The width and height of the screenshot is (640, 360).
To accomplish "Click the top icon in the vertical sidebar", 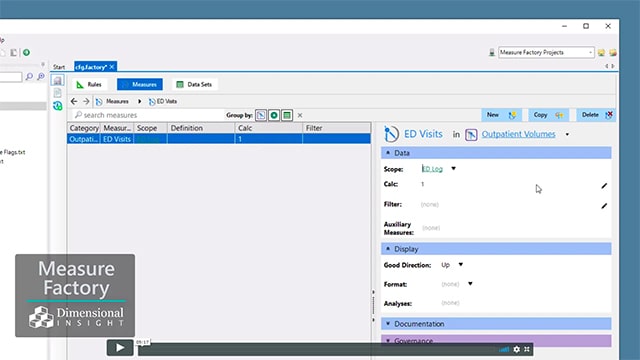I will pos(58,80).
